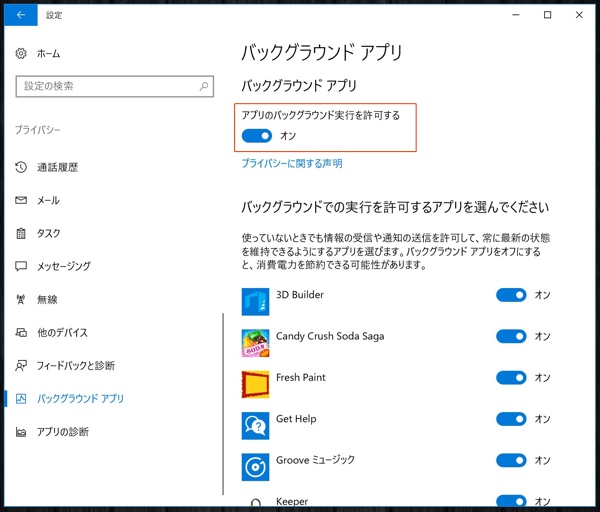
Task: Toggle Fresh Paint background switch
Action: point(511,378)
